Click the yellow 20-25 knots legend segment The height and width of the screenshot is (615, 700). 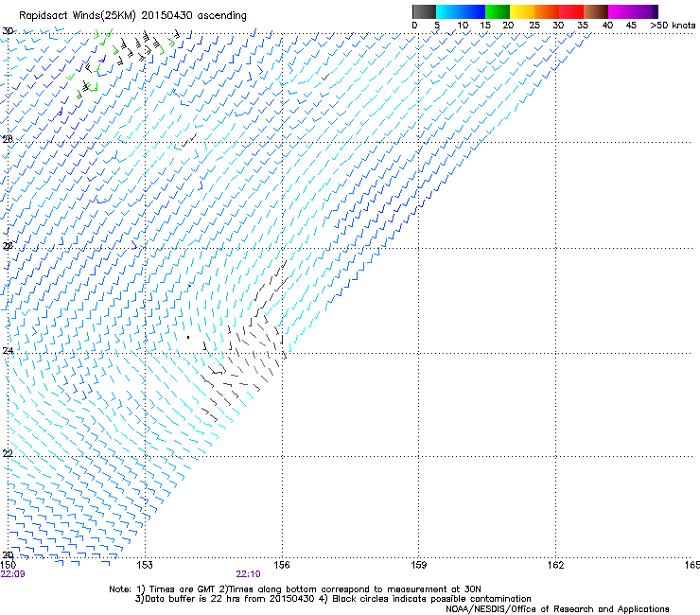click(522, 11)
